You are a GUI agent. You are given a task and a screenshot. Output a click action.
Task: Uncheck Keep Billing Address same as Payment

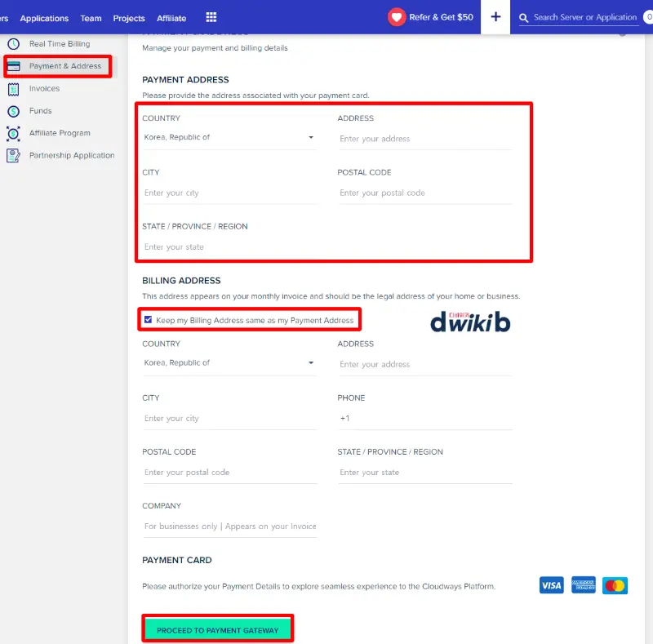[148, 320]
